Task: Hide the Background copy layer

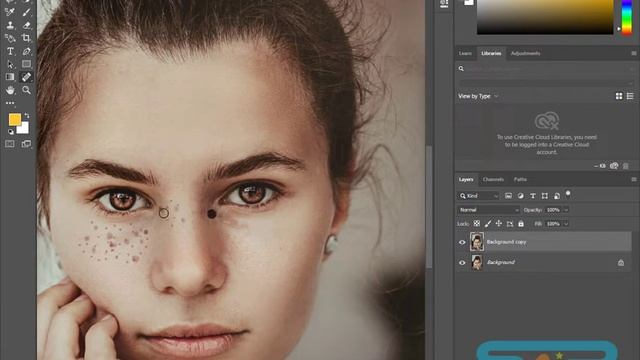Action: click(462, 242)
